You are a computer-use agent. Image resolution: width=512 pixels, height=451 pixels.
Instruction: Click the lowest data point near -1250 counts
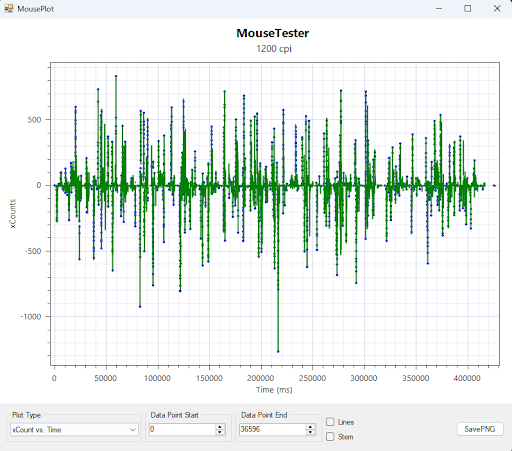coord(278,351)
